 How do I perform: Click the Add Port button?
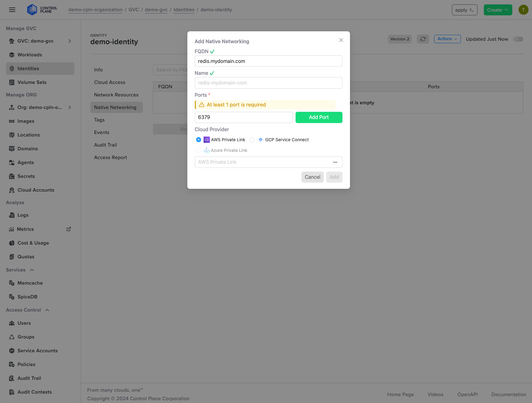point(319,117)
